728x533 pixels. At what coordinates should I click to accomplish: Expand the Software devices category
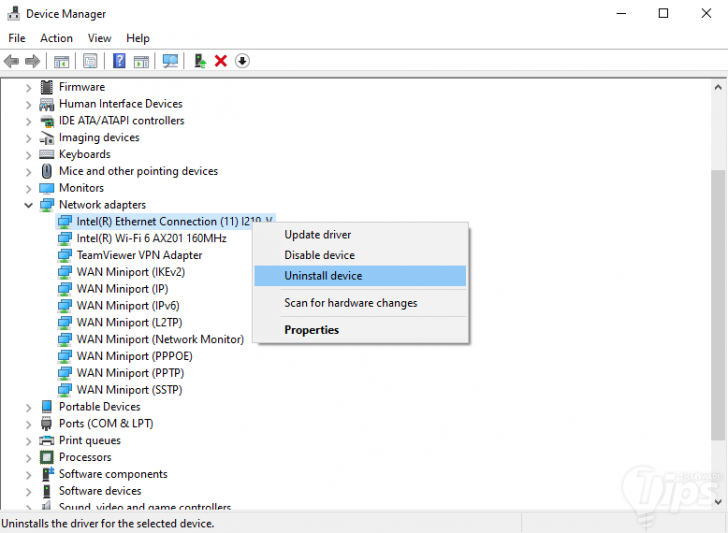point(28,492)
